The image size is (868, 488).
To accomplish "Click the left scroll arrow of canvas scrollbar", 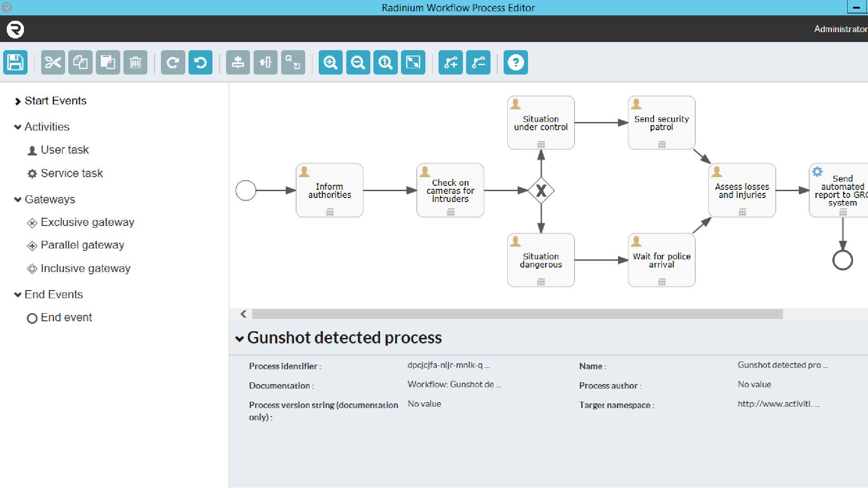I will point(244,314).
